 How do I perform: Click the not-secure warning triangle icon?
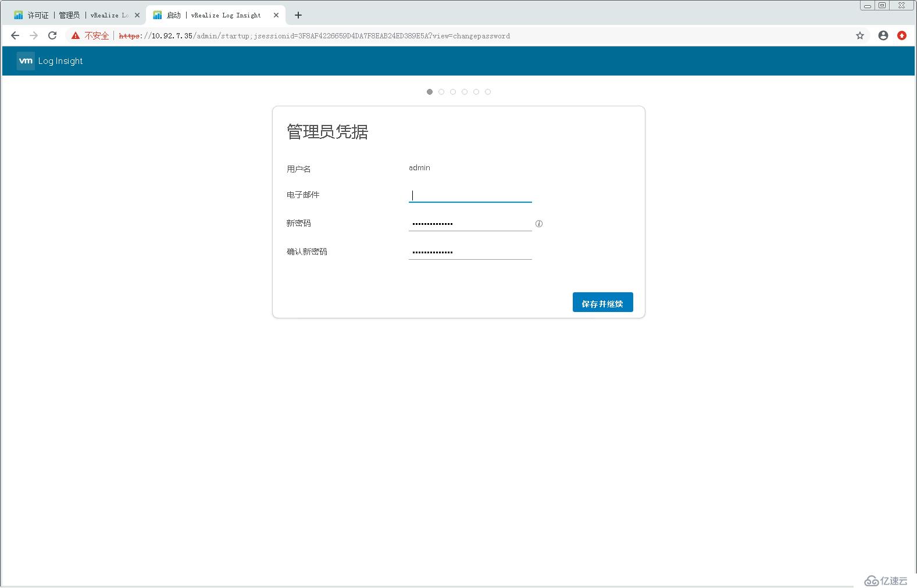coord(76,35)
